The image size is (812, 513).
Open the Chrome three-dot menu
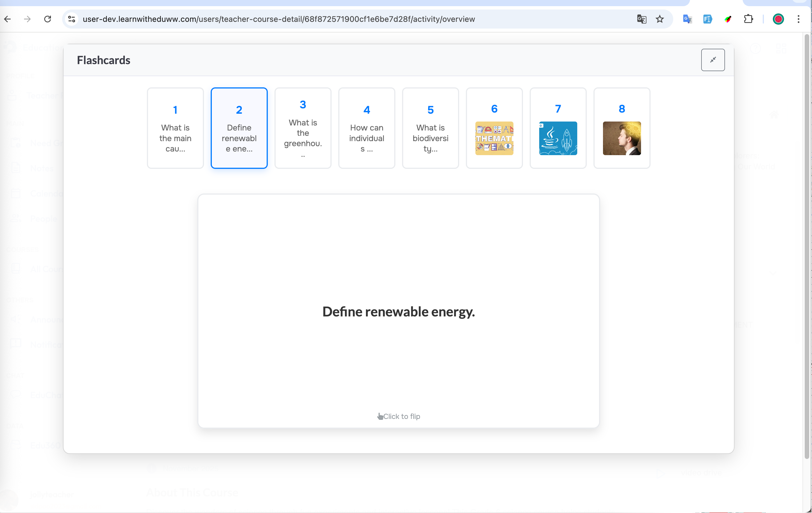(x=798, y=19)
